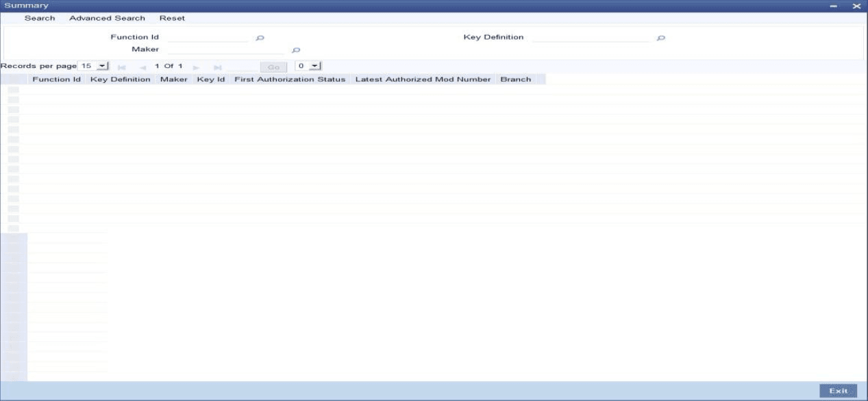The width and height of the screenshot is (868, 401).
Task: Open the Maker lookup magnifier
Action: (296, 49)
